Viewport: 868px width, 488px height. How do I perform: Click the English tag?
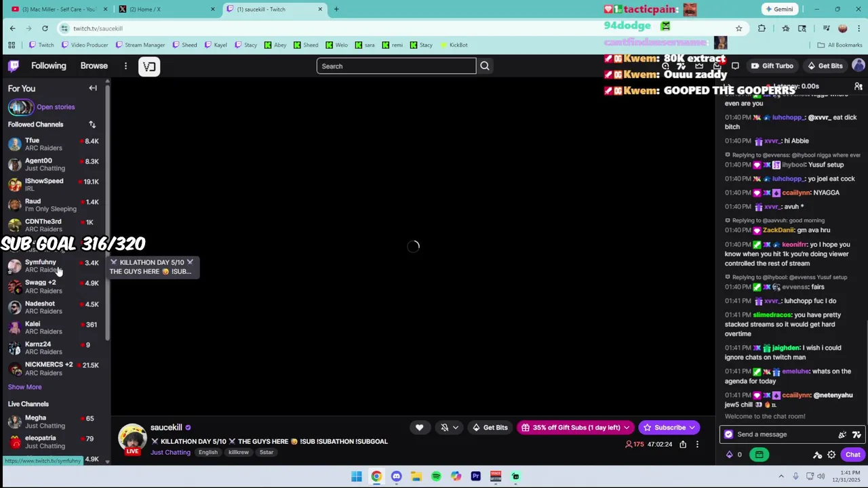click(208, 452)
